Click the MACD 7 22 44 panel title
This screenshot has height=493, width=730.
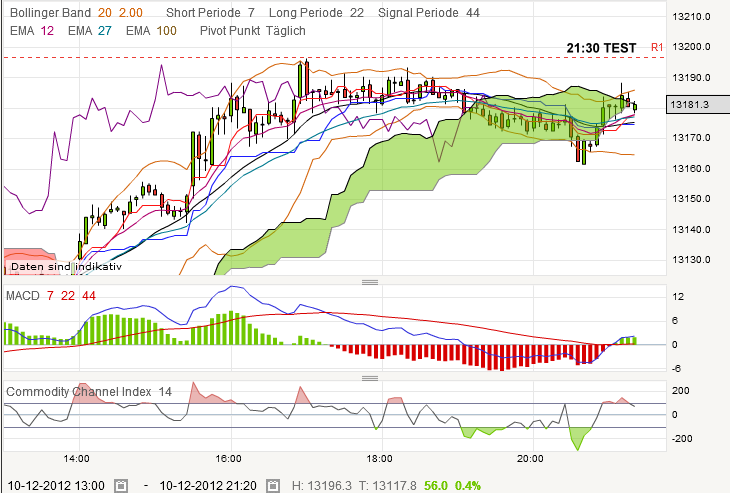point(51,296)
